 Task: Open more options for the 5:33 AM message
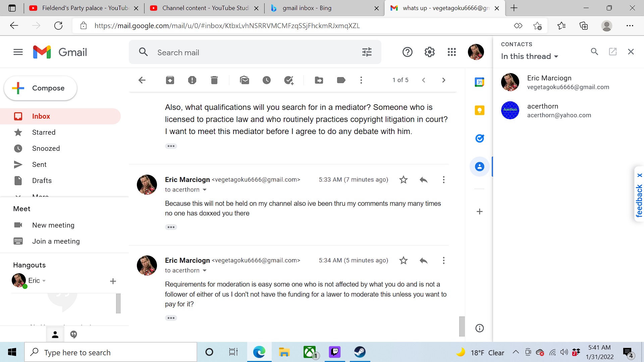click(x=444, y=180)
